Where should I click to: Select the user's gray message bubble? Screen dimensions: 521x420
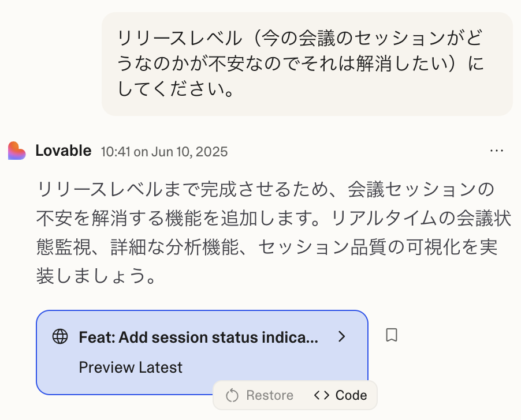coord(307,64)
